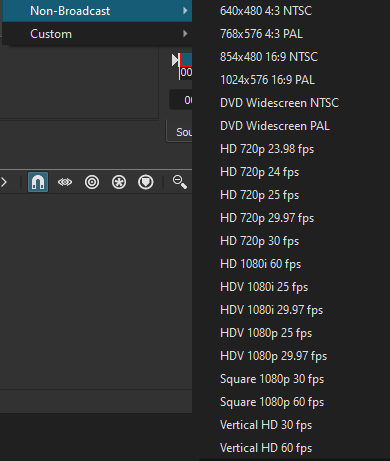The image size is (390, 461).
Task: Click the player scrub bar marker
Action: click(x=186, y=60)
